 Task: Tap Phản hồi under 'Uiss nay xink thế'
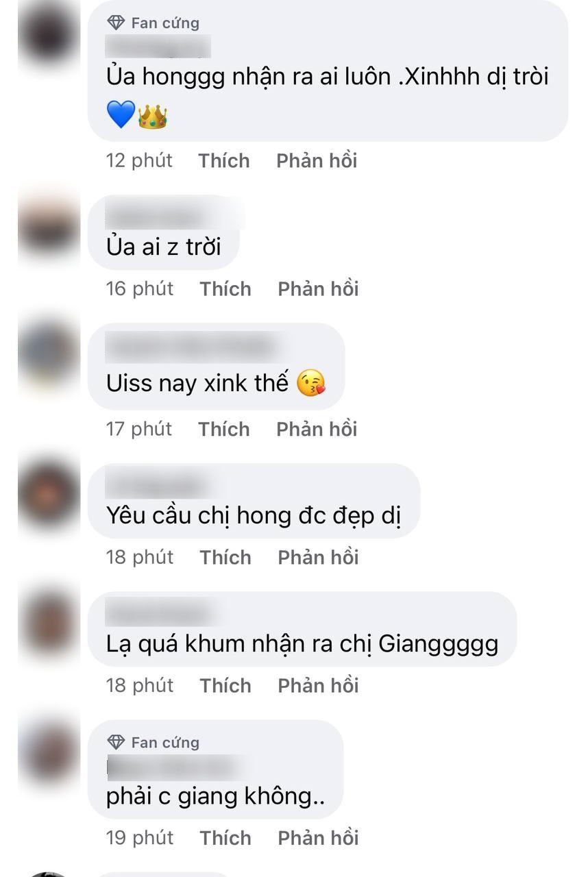click(317, 430)
